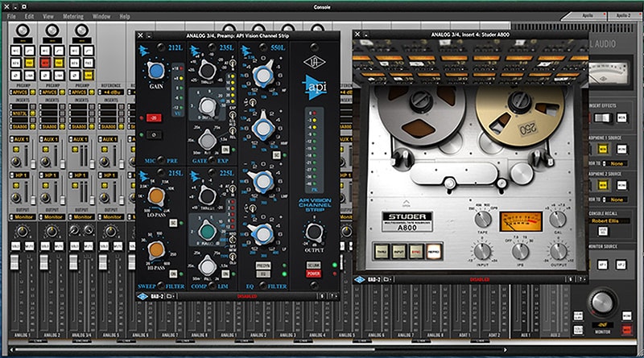Viewport: 644px width, 358px height.
Task: Click the 215L LO-PASS filter knob
Action: 156,196
